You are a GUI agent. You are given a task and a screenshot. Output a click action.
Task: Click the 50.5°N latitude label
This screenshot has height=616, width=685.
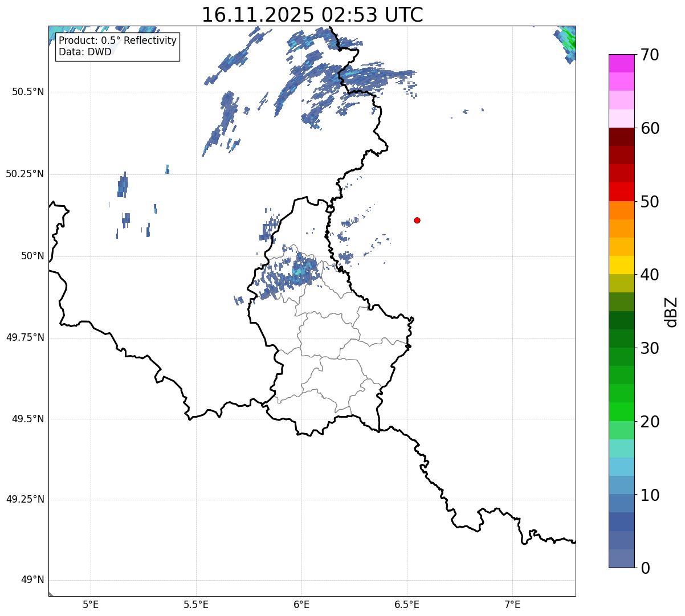point(27,92)
